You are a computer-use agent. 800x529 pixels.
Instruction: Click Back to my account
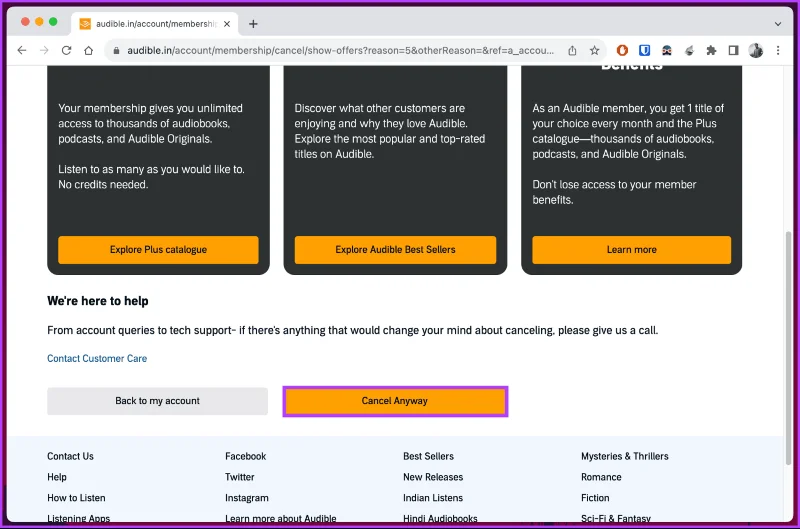157,401
